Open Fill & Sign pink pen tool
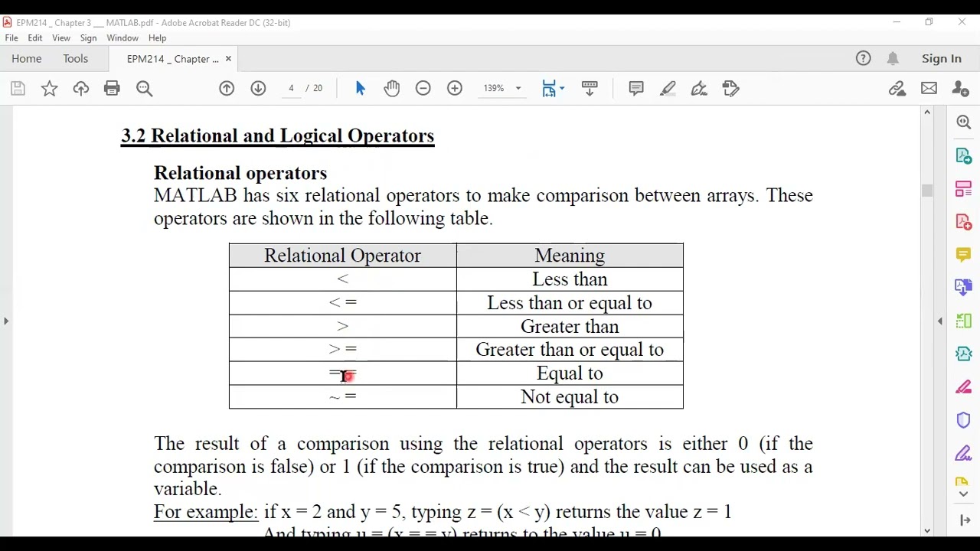Screen dimensions: 980x551 [964, 387]
